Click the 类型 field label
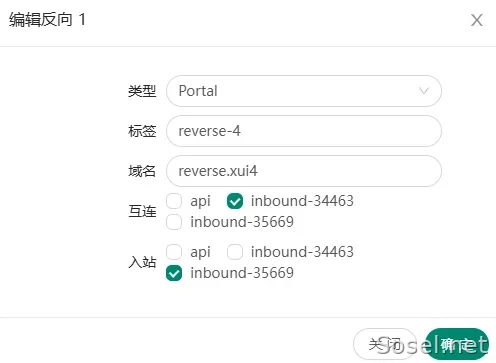Screen dimensions: 496x363 tap(142, 91)
